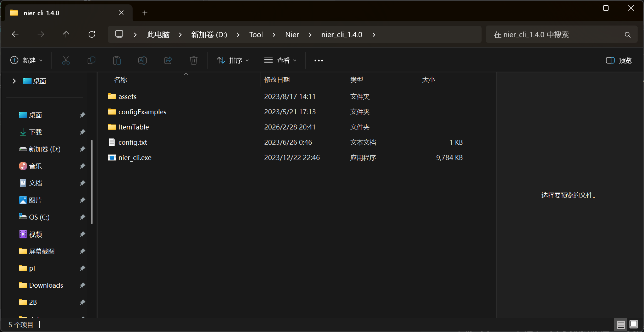Screen dimensions: 644x332
Task: Switch to large thumbnails view layout
Action: [x=634, y=325]
